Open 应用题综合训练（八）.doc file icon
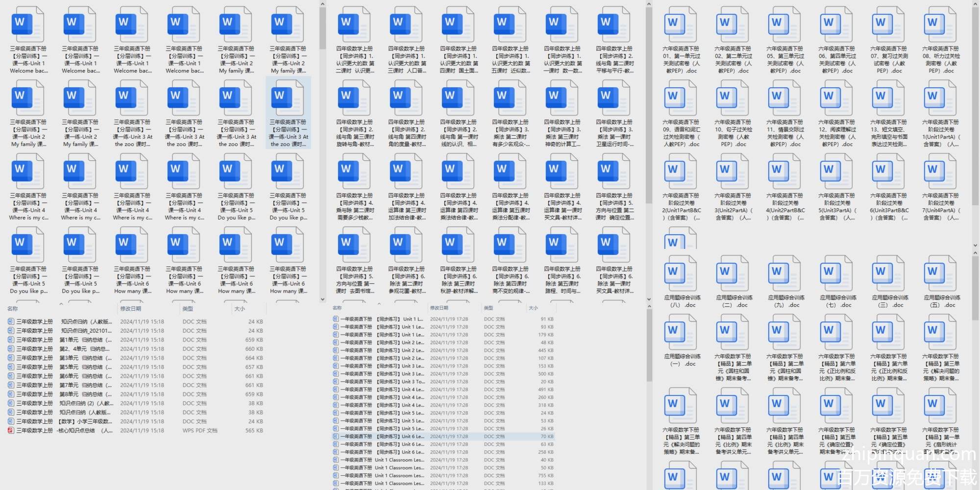 pos(681,276)
